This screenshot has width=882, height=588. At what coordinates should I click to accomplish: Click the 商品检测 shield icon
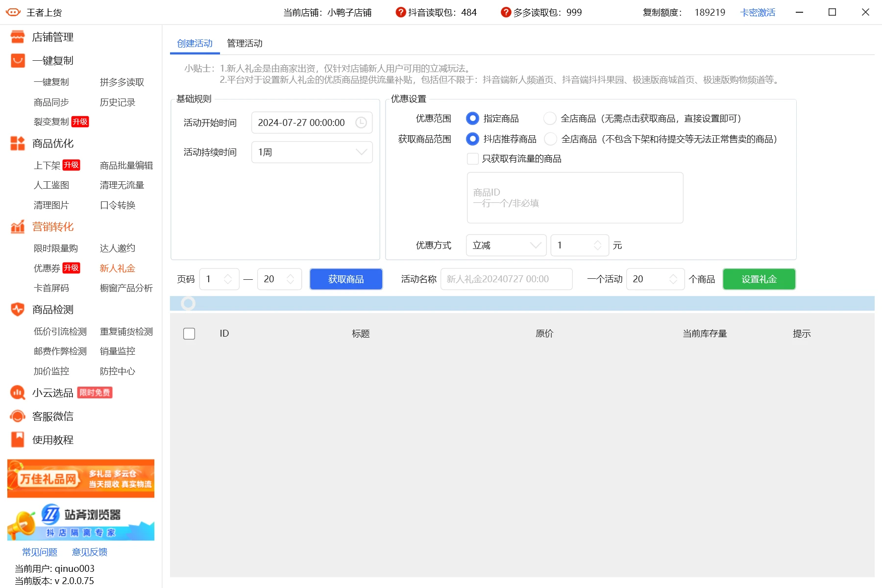(x=18, y=309)
